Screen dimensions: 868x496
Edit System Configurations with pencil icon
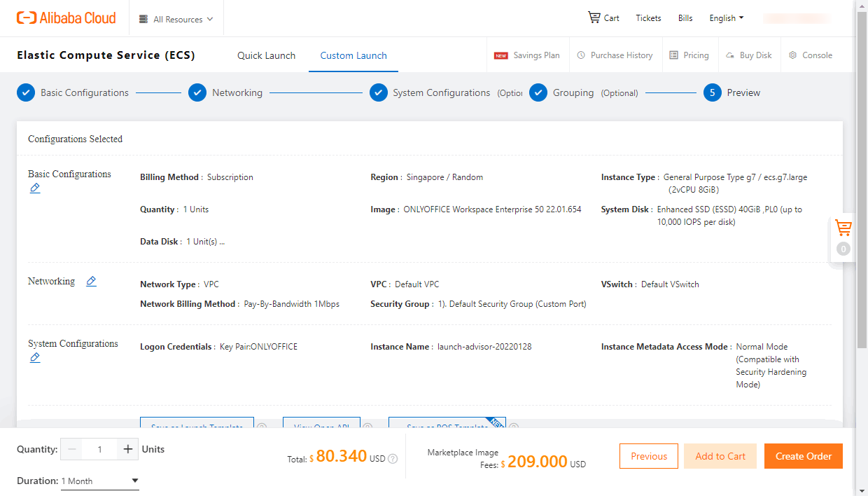pos(35,357)
